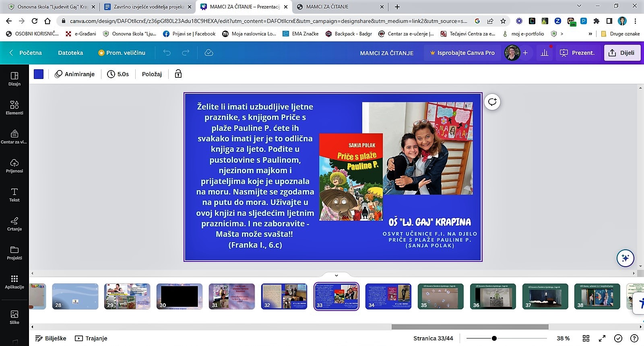Viewport: 644px width, 346px height.
Task: Expand hidden bookmarks with double chevron
Action: pyautogui.click(x=590, y=34)
